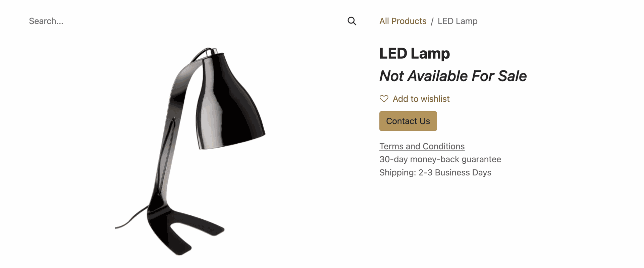
Task: Click the magnifying glass search icon
Action: click(352, 21)
